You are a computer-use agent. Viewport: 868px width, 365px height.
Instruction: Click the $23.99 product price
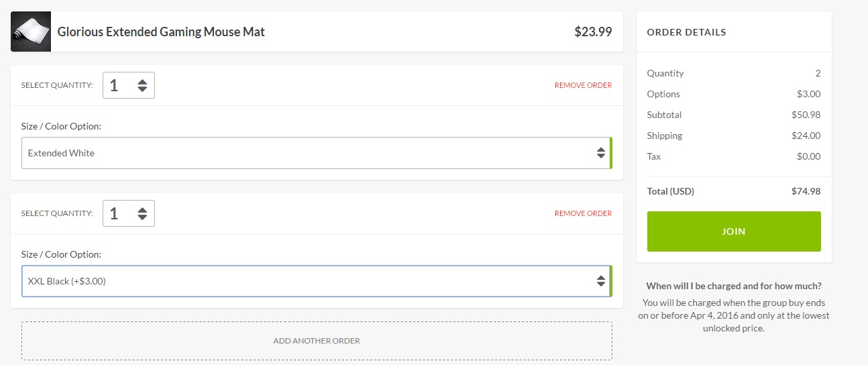pos(593,32)
